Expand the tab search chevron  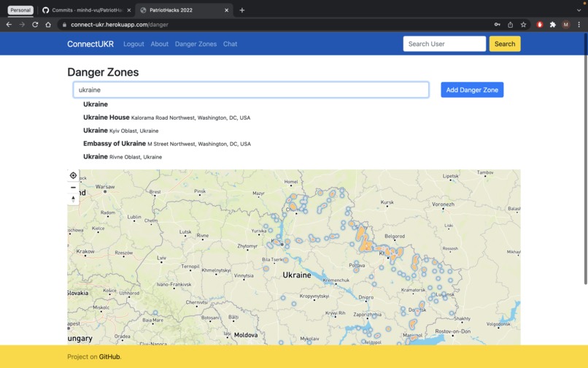tap(579, 10)
